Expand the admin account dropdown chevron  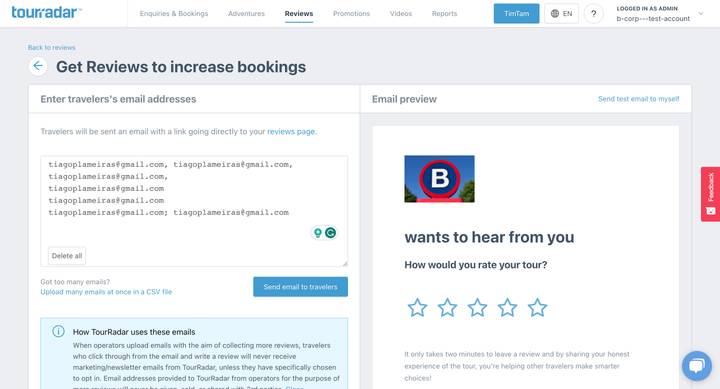(701, 14)
